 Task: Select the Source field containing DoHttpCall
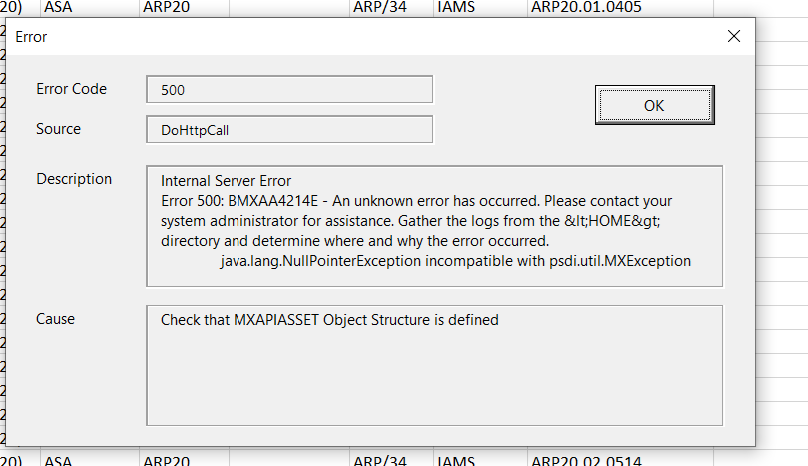pyautogui.click(x=289, y=130)
